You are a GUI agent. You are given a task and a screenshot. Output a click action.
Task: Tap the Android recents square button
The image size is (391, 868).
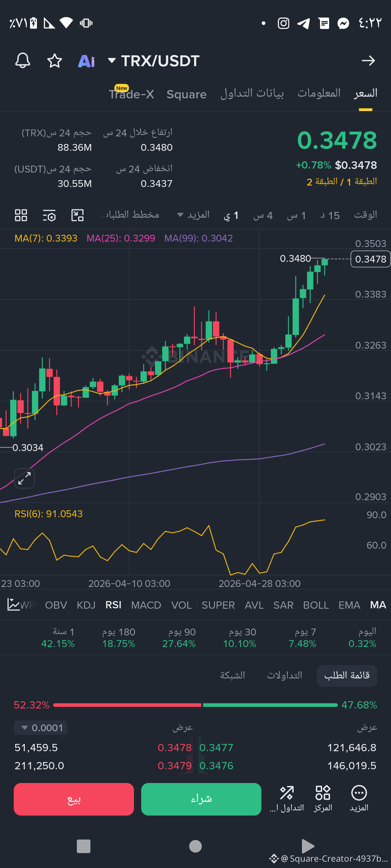pos(84,846)
